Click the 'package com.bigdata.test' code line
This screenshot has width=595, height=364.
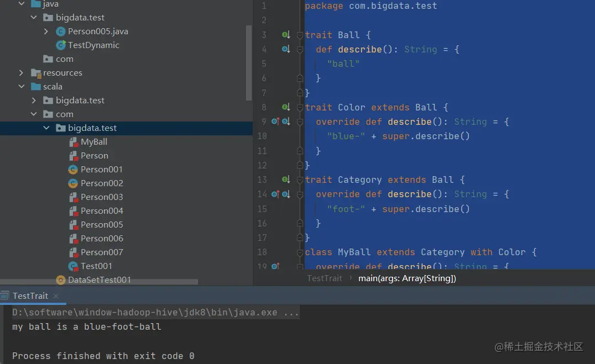[370, 6]
